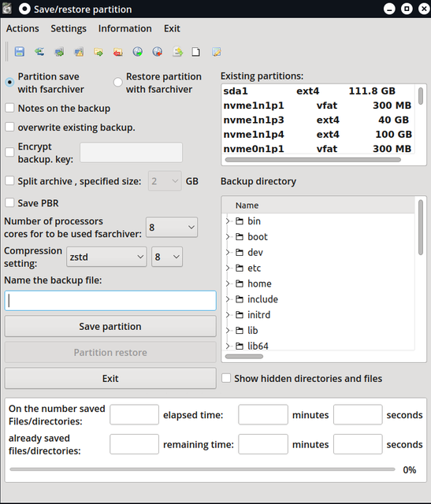Viewport: 431px width, 504px height.
Task: Click the 0% progress bar
Action: pyautogui.click(x=202, y=469)
